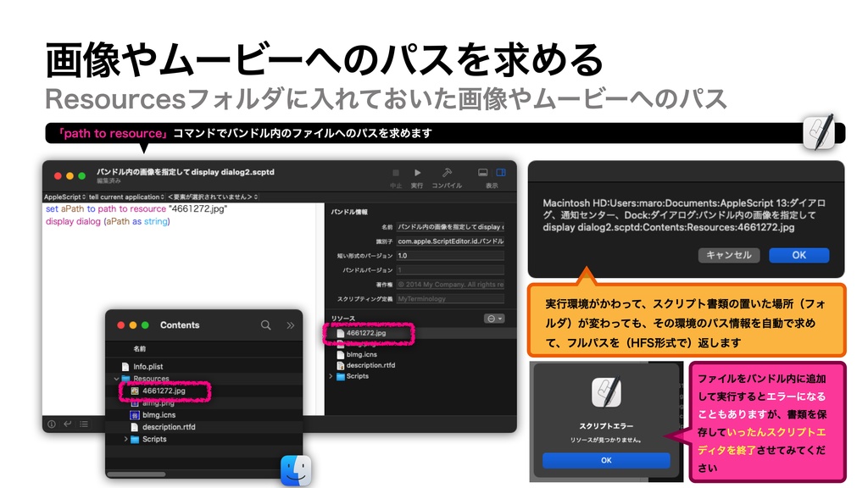The width and height of the screenshot is (868, 488).
Task: Collapse the Resources folder in Contents window
Action: pos(118,379)
